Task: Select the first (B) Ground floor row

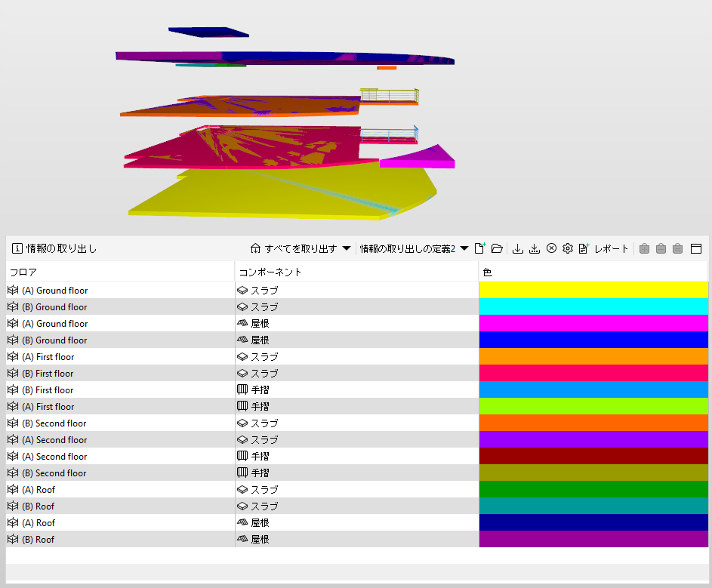Action: pos(357,306)
